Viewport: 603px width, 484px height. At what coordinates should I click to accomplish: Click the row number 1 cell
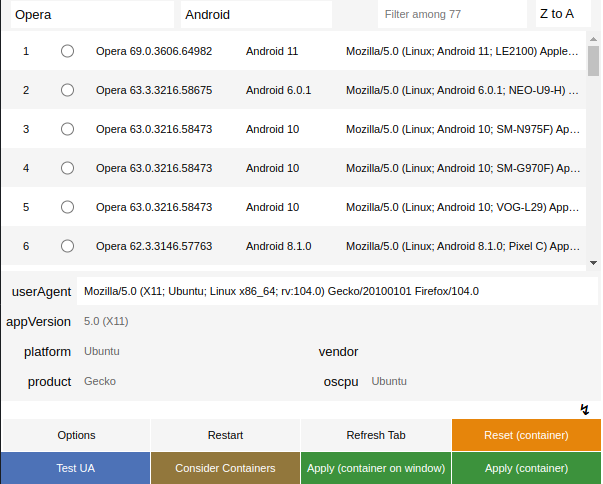point(26,51)
